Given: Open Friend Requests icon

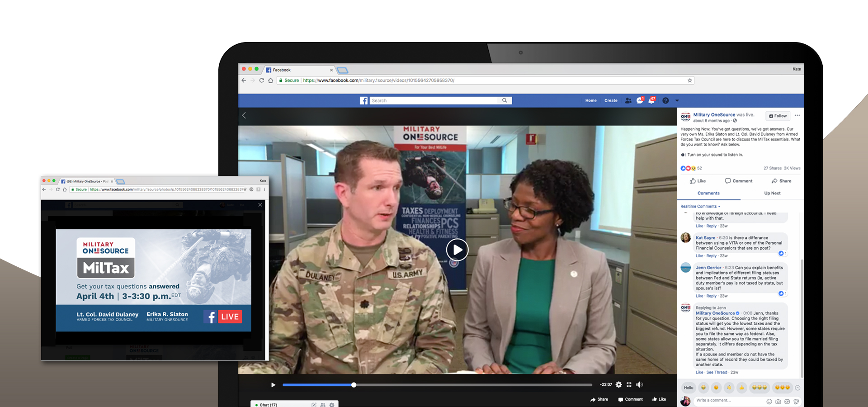Looking at the screenshot, I should tap(628, 100).
